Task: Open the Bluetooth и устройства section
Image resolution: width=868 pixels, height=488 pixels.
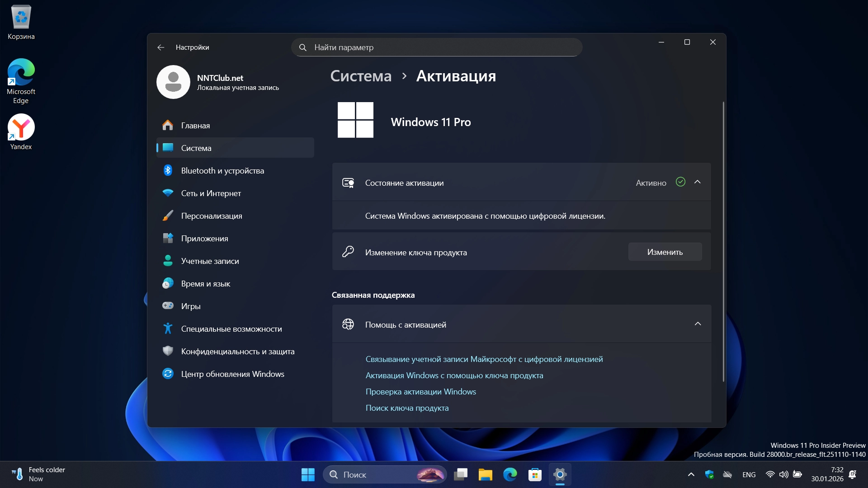Action: pos(222,171)
